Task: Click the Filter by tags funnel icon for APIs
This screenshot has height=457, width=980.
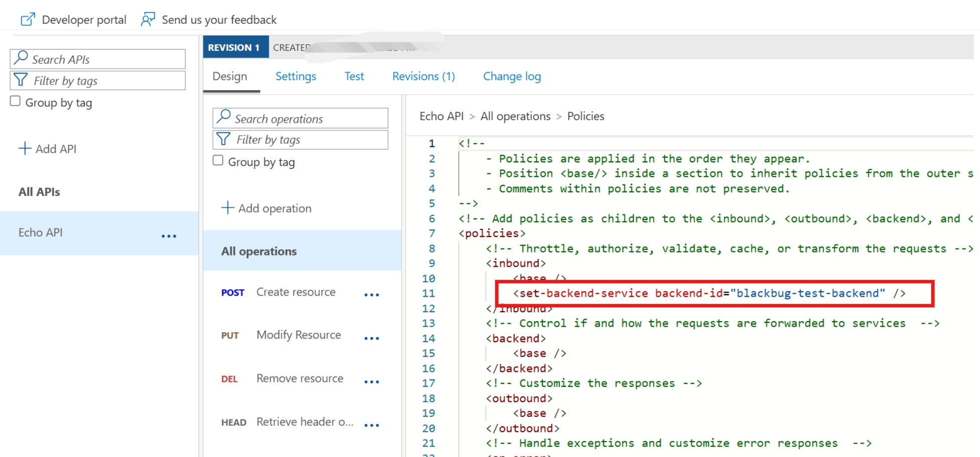Action: click(21, 80)
